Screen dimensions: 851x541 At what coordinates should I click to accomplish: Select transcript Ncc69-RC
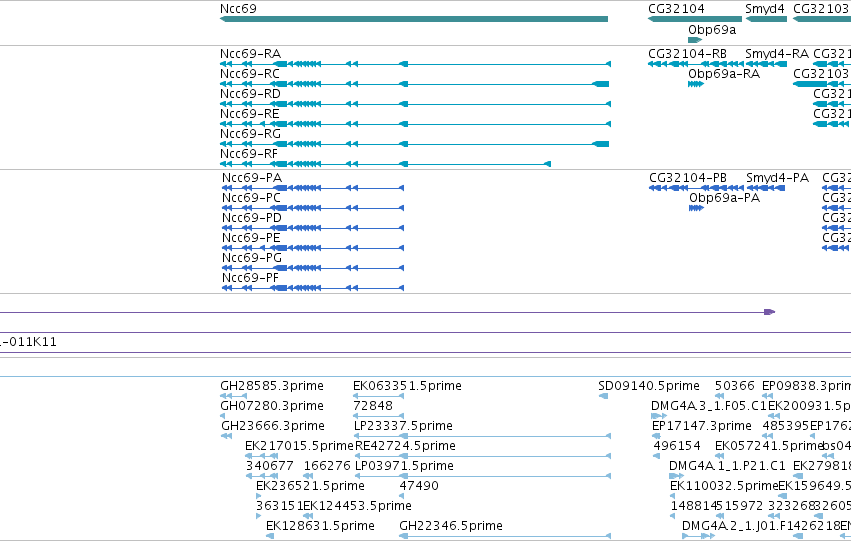tap(415, 84)
